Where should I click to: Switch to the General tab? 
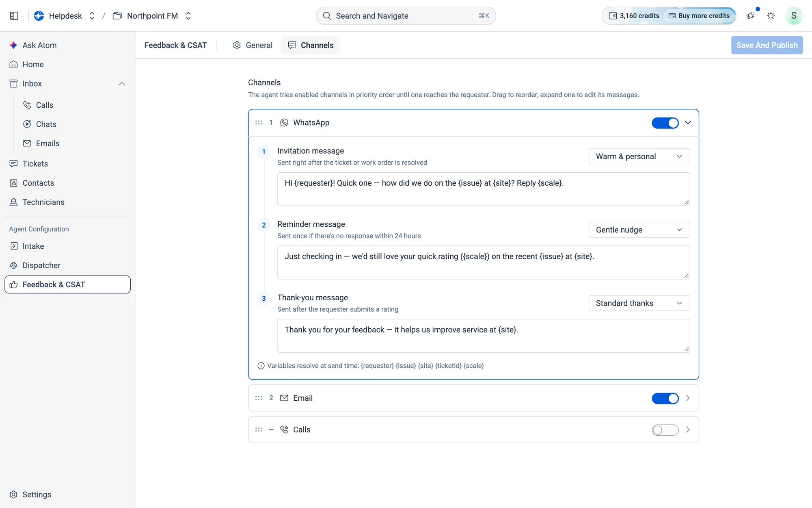pos(253,45)
